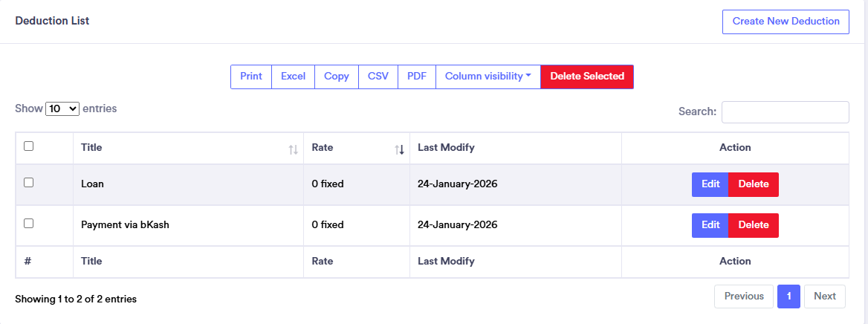Click the Print export button
This screenshot has height=324, width=868.
(251, 77)
